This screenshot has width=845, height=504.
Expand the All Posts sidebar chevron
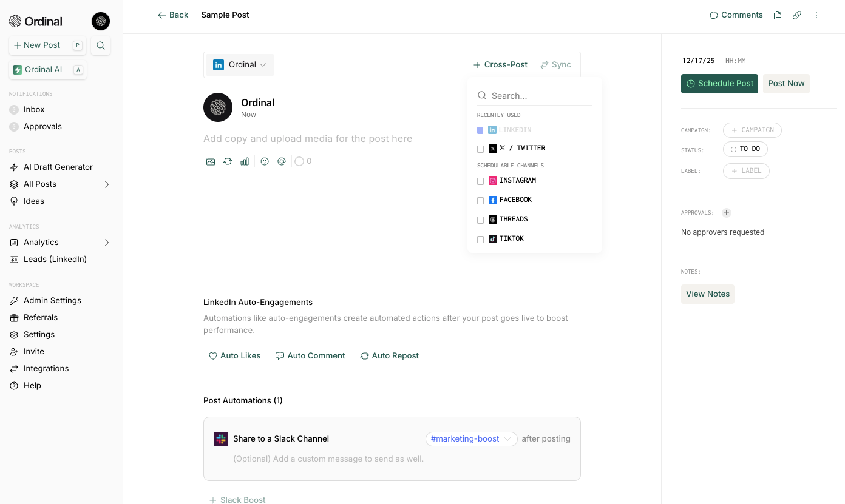tap(107, 184)
